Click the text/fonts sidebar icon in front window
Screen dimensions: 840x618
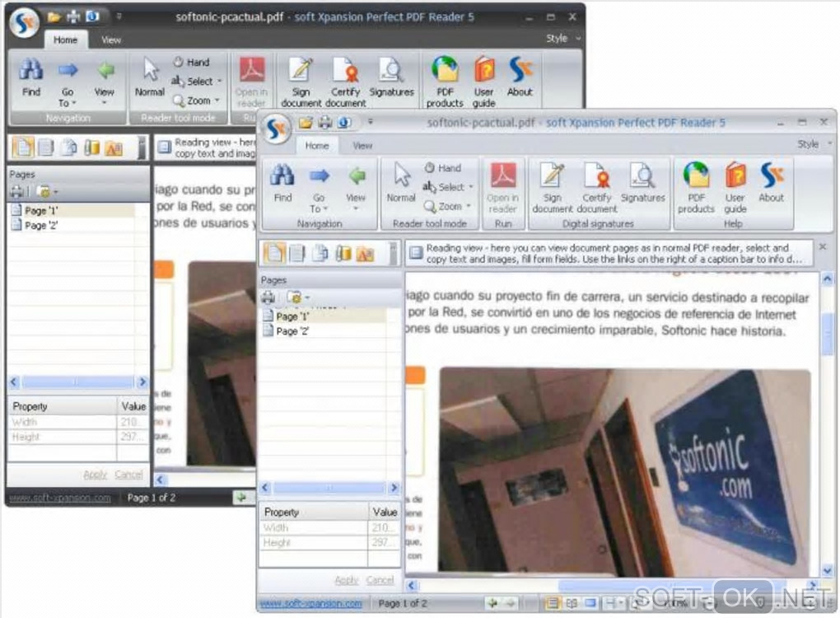click(x=366, y=254)
